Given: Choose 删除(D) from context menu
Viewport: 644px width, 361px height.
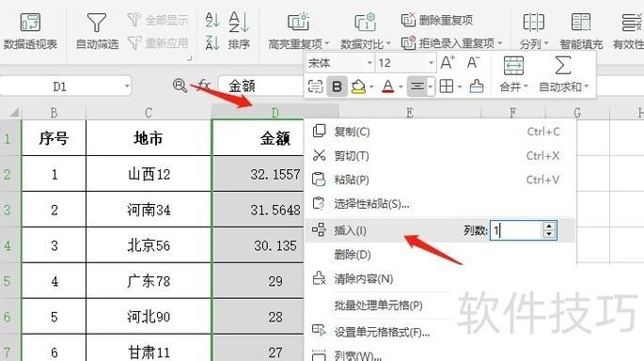Looking at the screenshot, I should pyautogui.click(x=440, y=255).
